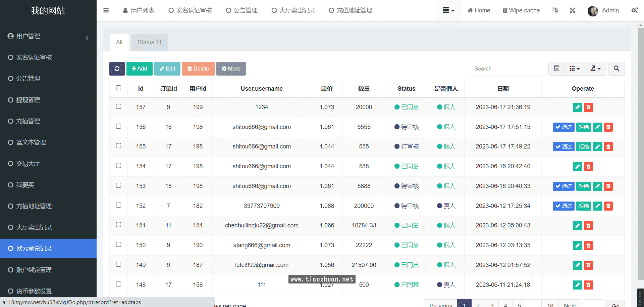Approve row 155 with the 通过 button
The width and height of the screenshot is (644, 307).
(x=563, y=147)
